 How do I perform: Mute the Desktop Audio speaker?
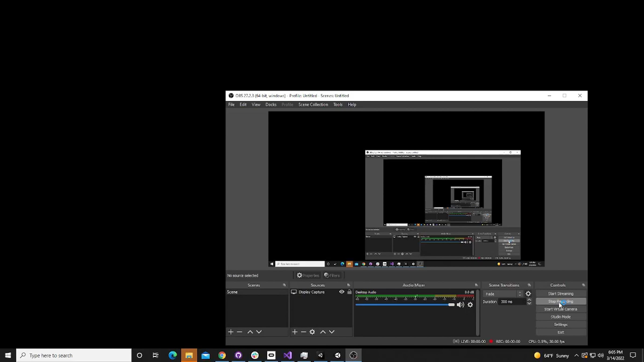click(x=460, y=305)
